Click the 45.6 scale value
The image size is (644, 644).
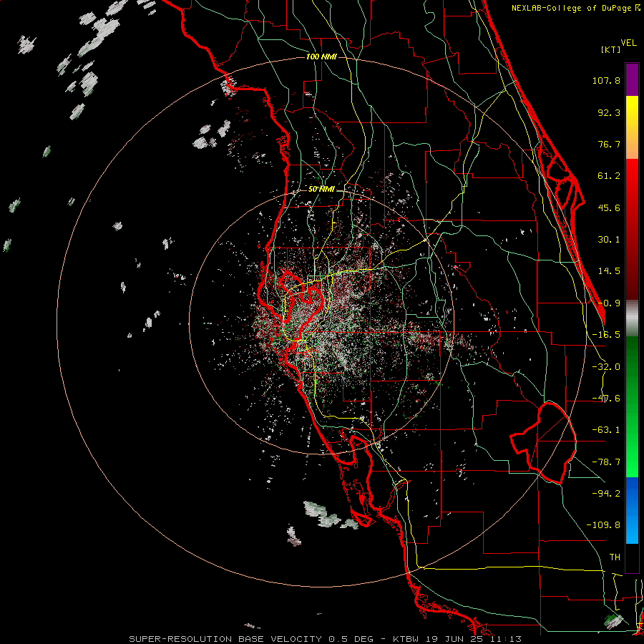tap(609, 208)
